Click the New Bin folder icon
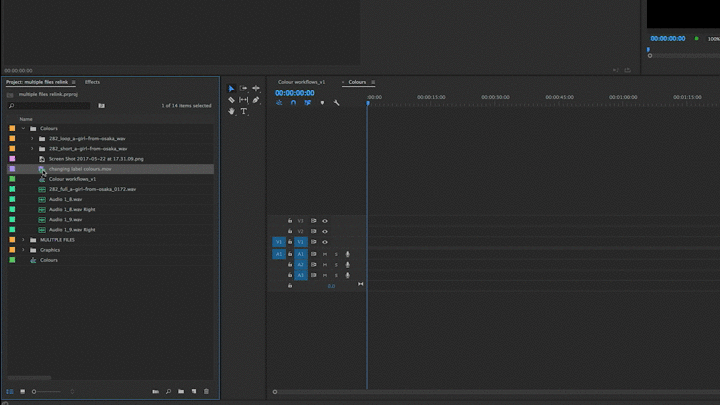Image resolution: width=720 pixels, height=405 pixels. click(x=181, y=391)
